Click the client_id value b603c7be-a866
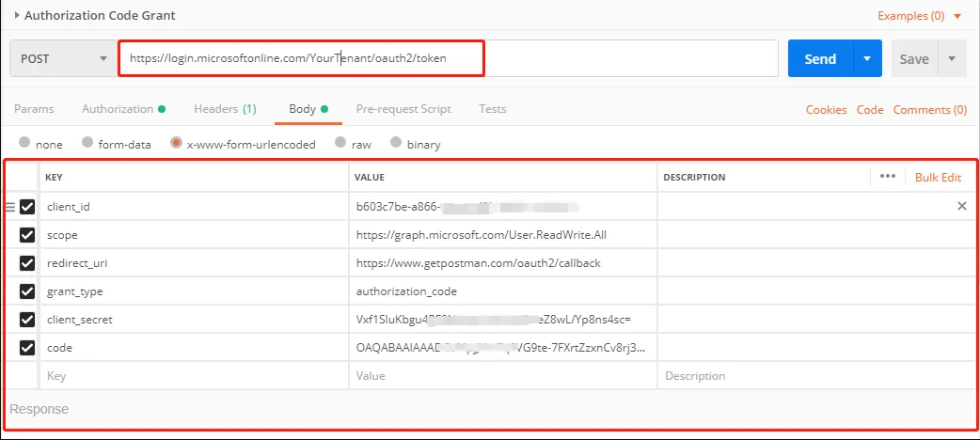This screenshot has width=980, height=440. (x=503, y=207)
